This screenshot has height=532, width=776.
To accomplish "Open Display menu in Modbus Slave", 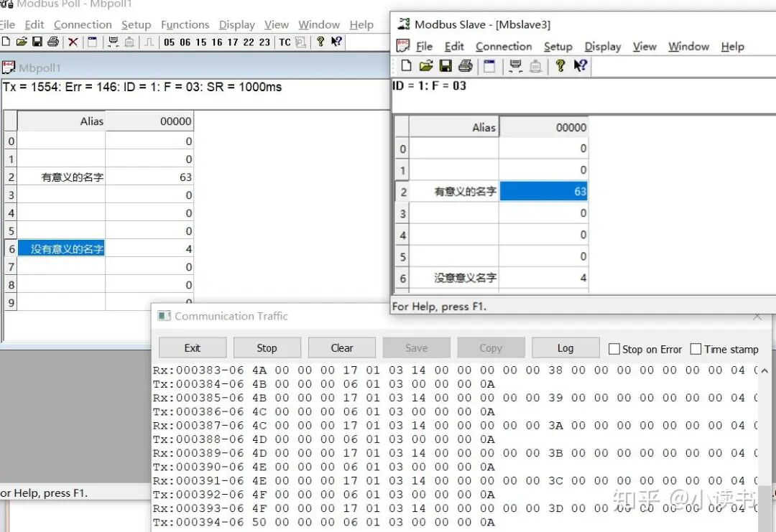I will coord(603,47).
